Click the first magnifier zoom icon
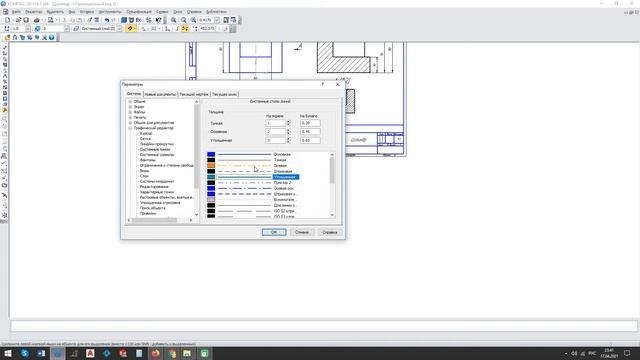Image resolution: width=640 pixels, height=360 pixels. (174, 20)
